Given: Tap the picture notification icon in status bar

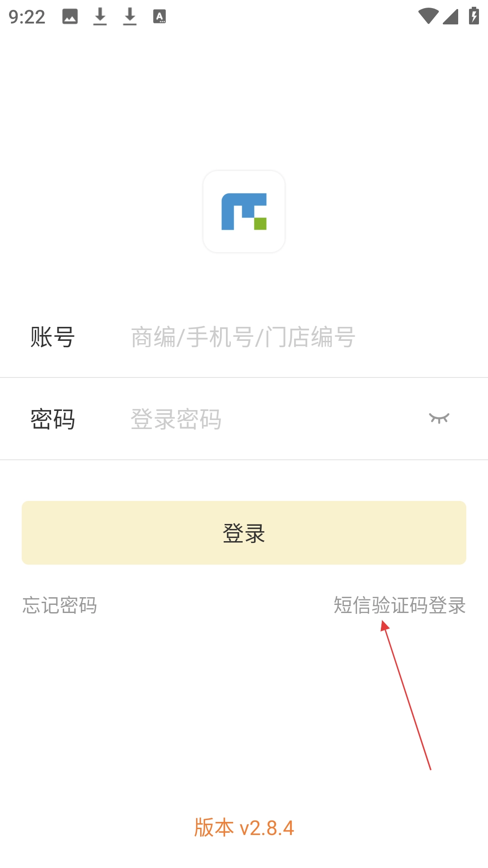Looking at the screenshot, I should pyautogui.click(x=70, y=17).
